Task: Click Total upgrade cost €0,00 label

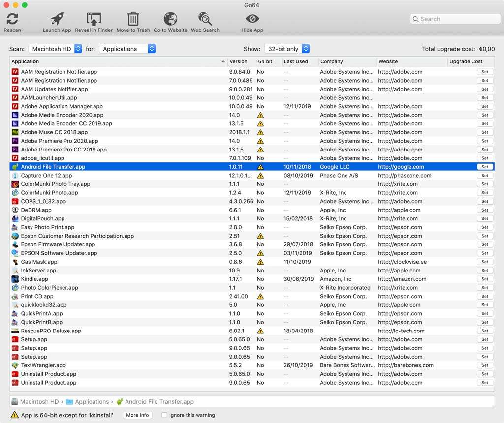Action: (x=458, y=49)
